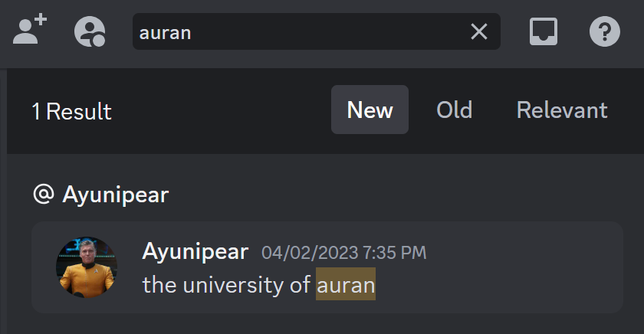Click the @ symbol before the channel name

point(43,195)
